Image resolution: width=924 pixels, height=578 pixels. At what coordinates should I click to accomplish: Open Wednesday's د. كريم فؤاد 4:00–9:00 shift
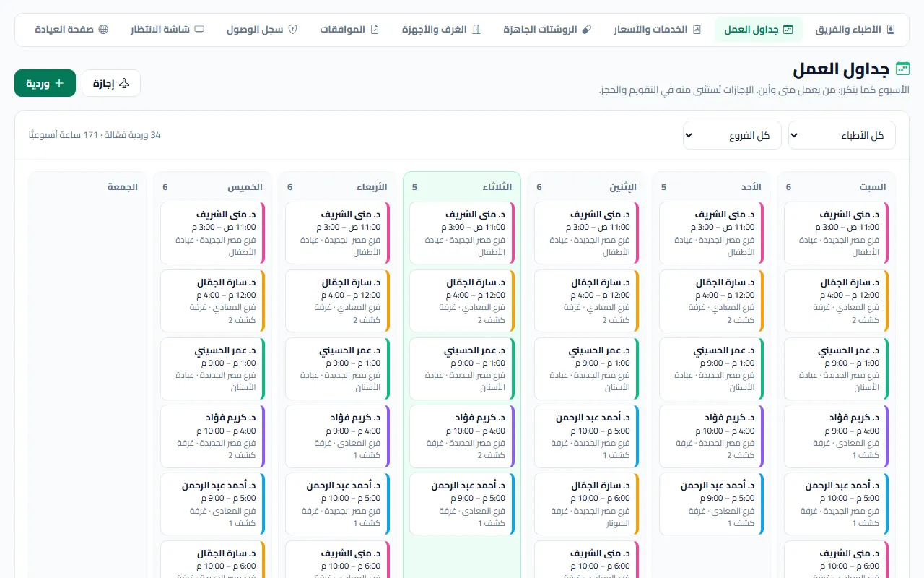[x=337, y=436]
